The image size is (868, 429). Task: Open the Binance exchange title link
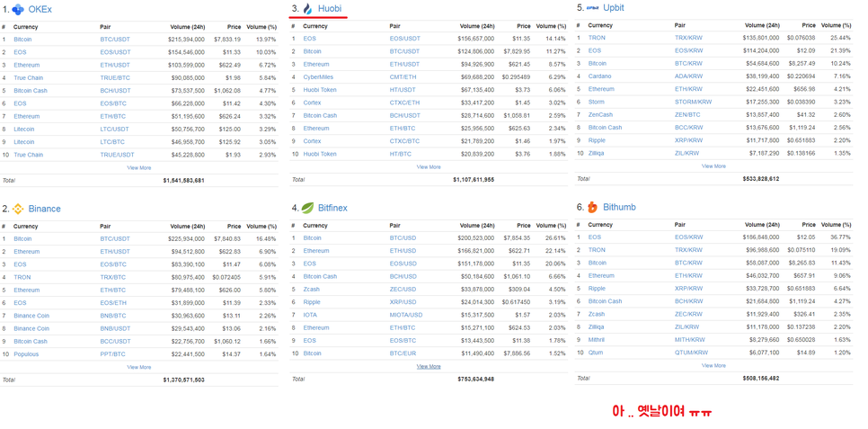click(45, 209)
